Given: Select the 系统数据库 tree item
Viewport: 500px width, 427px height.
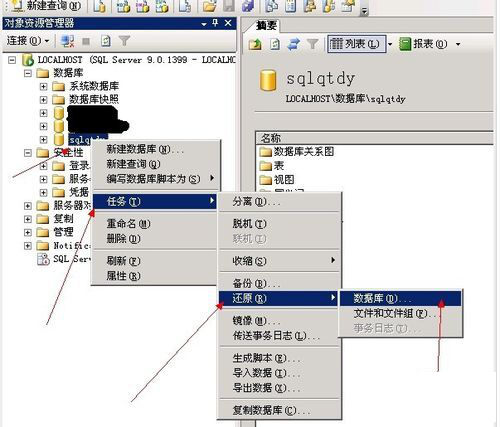Looking at the screenshot, I should tap(94, 86).
